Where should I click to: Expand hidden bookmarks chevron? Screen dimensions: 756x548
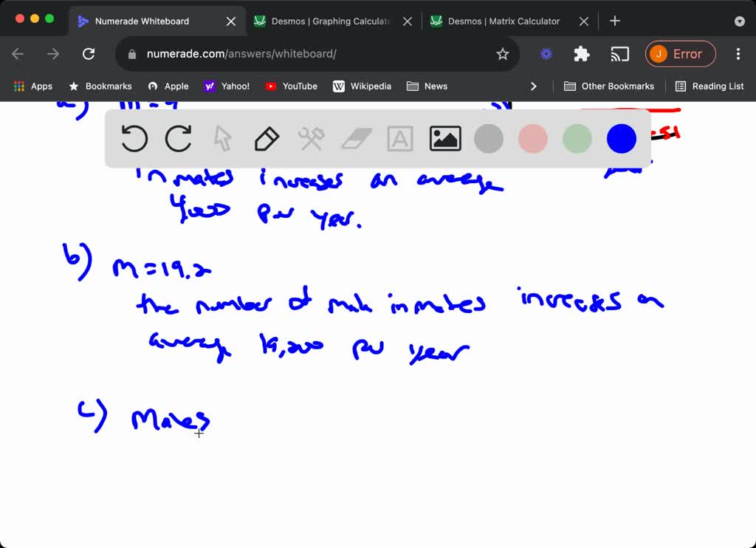click(x=534, y=86)
